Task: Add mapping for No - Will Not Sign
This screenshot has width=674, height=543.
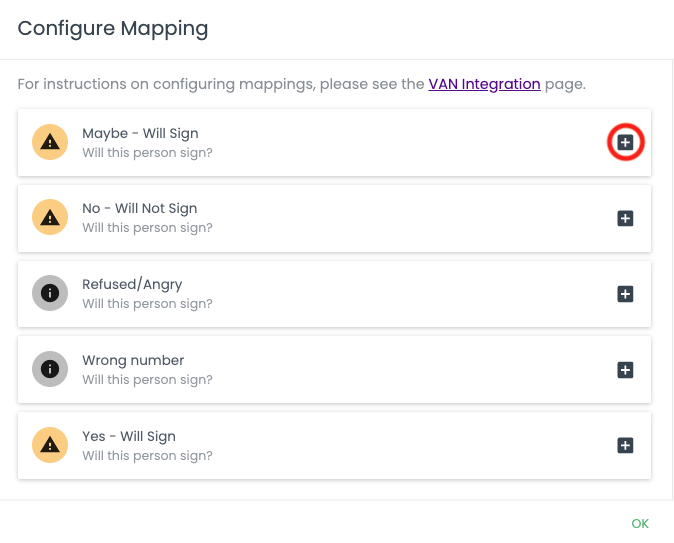Action: coord(625,218)
